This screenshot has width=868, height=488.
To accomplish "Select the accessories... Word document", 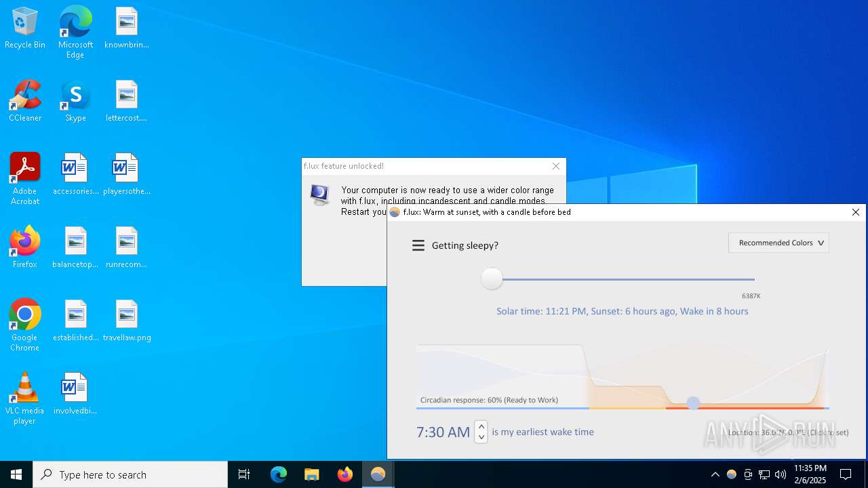I will (75, 174).
